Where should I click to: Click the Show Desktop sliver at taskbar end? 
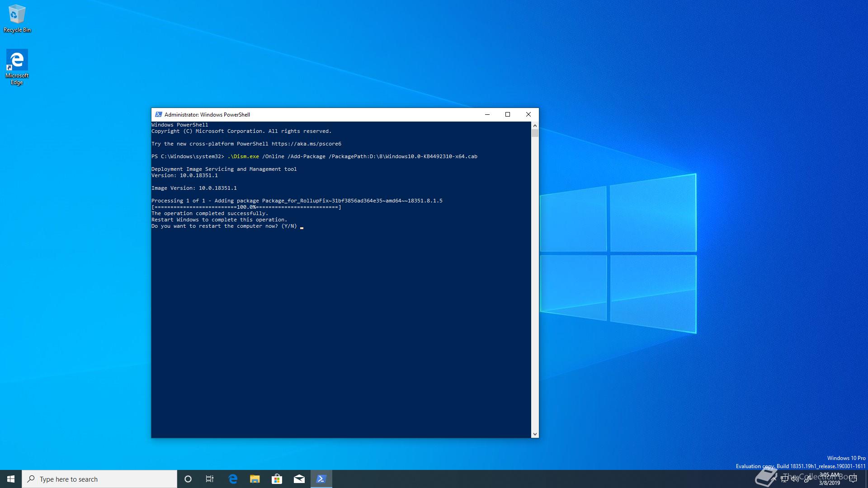(x=866, y=479)
